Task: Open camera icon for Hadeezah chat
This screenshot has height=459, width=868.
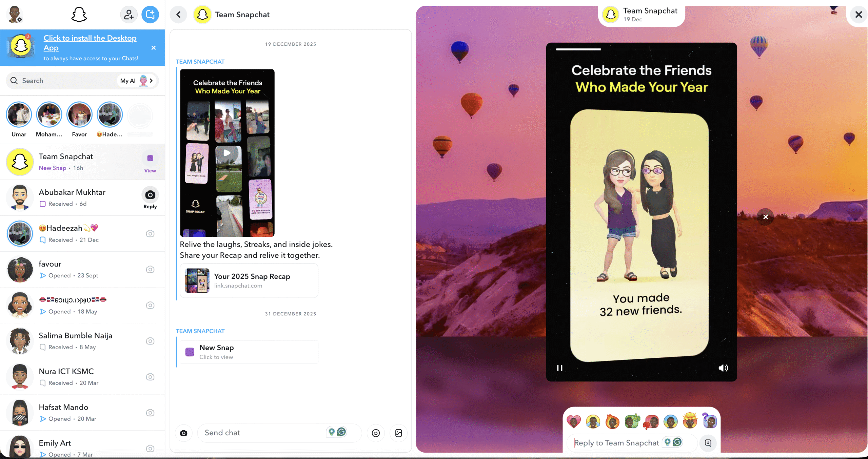Action: (150, 234)
